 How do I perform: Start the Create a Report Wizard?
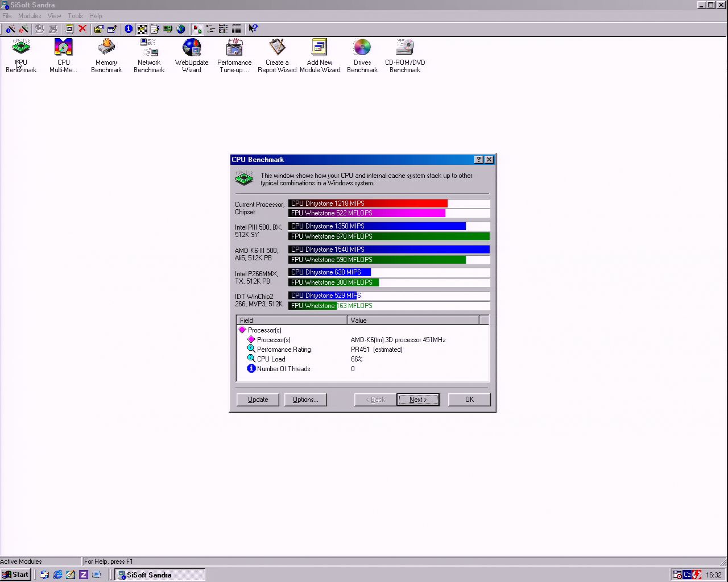[x=277, y=56]
